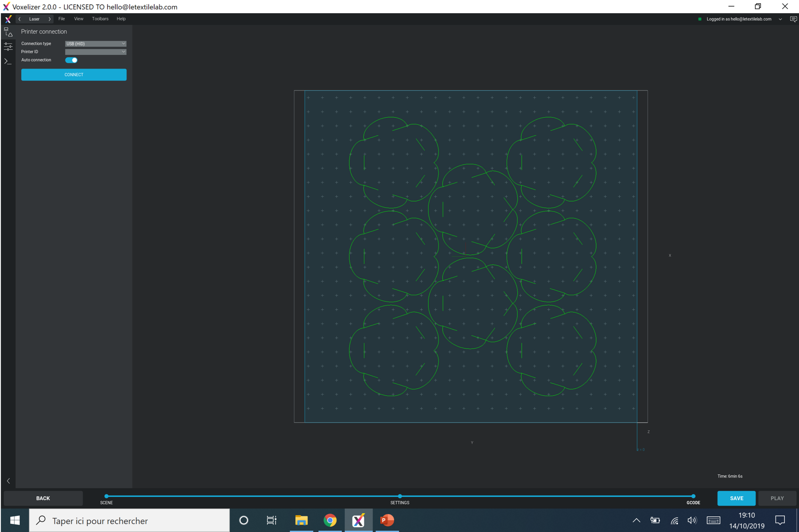The height and width of the screenshot is (532, 799).
Task: Show hidden system tray icons
Action: point(636,520)
